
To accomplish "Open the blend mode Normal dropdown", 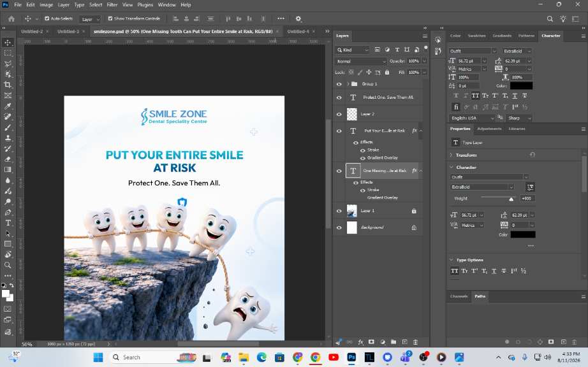I will tap(360, 61).
